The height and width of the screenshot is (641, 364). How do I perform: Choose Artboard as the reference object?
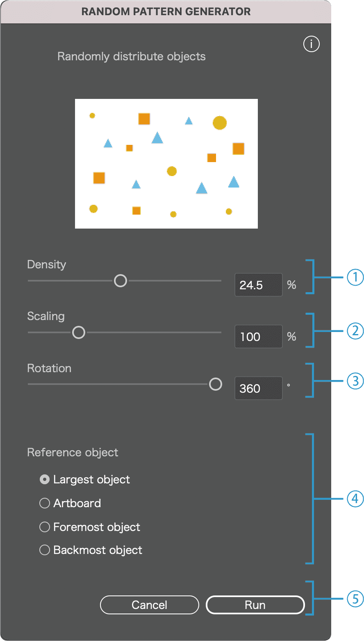[x=45, y=503]
